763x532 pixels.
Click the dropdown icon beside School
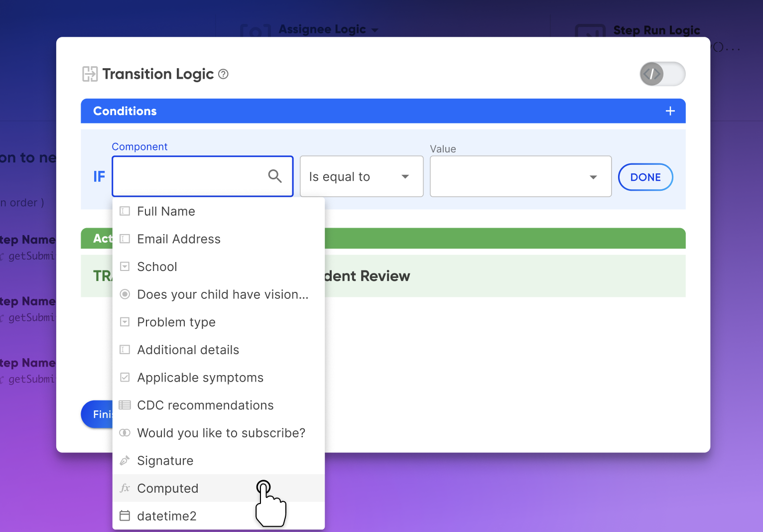point(125,266)
